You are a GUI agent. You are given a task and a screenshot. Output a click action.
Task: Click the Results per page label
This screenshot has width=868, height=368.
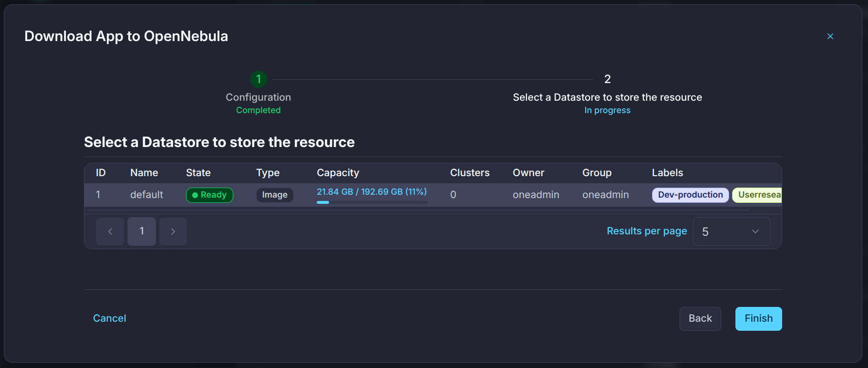tap(647, 231)
